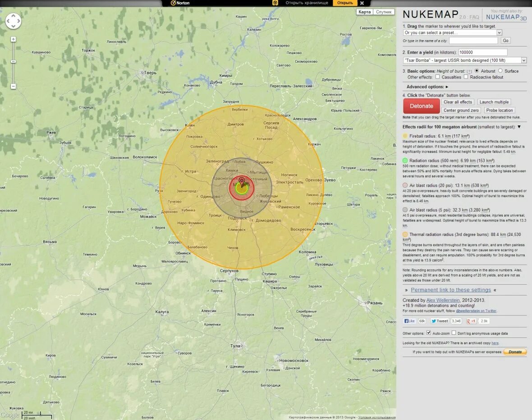Expand Advanced options

point(427,87)
